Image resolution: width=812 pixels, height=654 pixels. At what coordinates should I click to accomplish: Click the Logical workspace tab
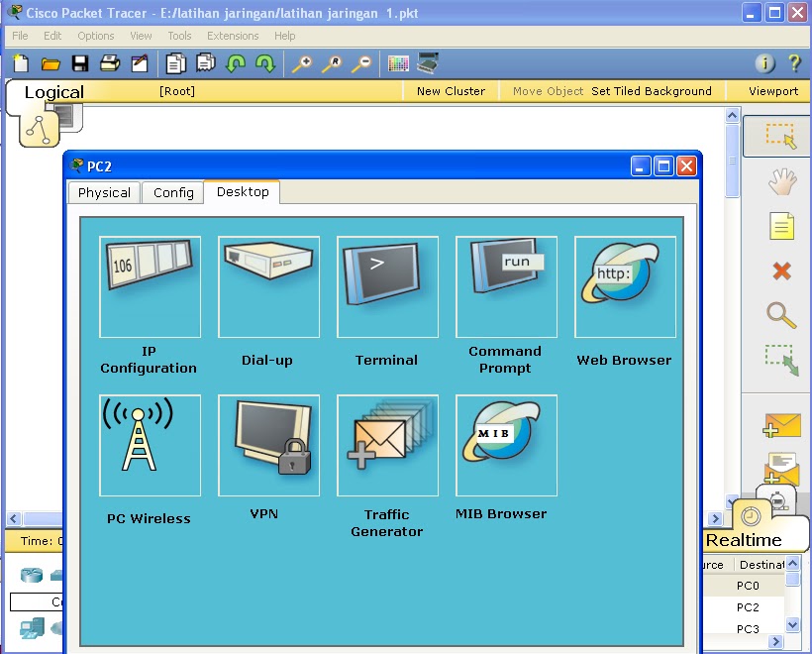(53, 92)
